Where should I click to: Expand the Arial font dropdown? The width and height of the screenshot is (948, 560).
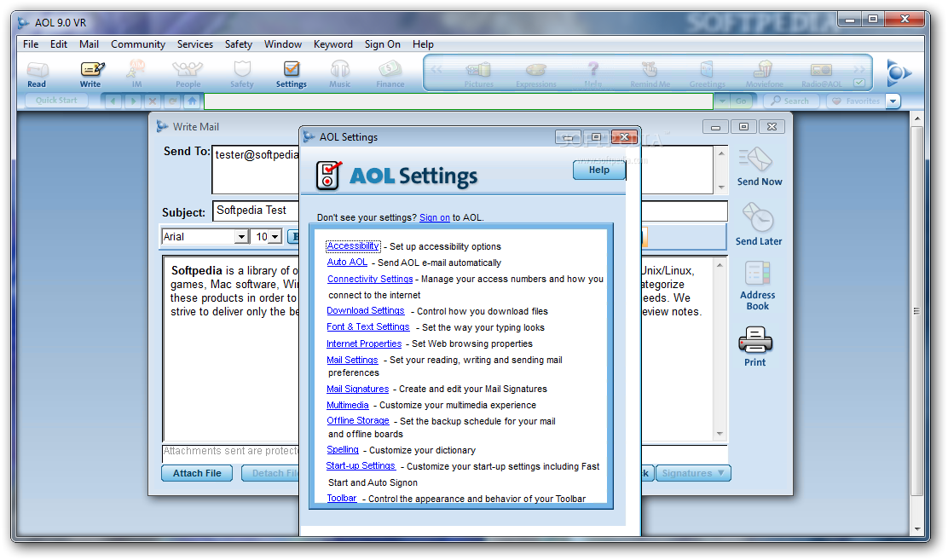[x=242, y=236]
